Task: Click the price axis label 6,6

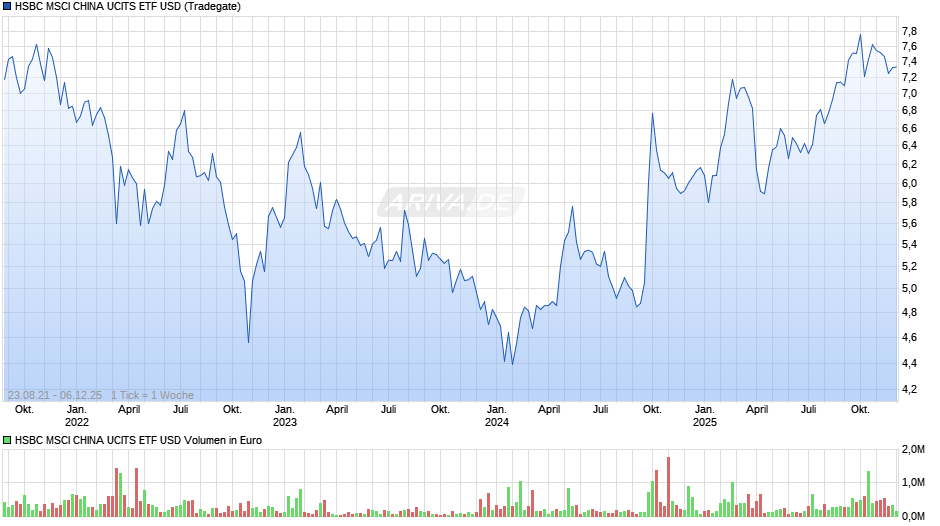Action: [x=909, y=128]
